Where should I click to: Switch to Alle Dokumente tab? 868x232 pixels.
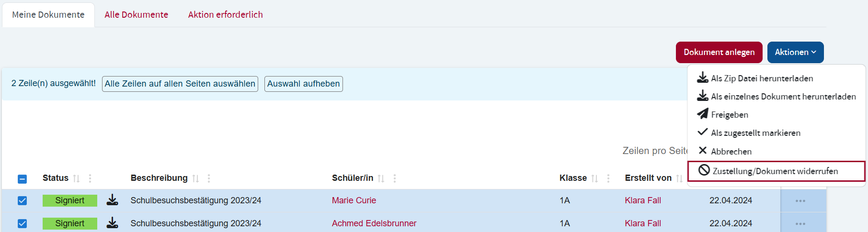136,15
